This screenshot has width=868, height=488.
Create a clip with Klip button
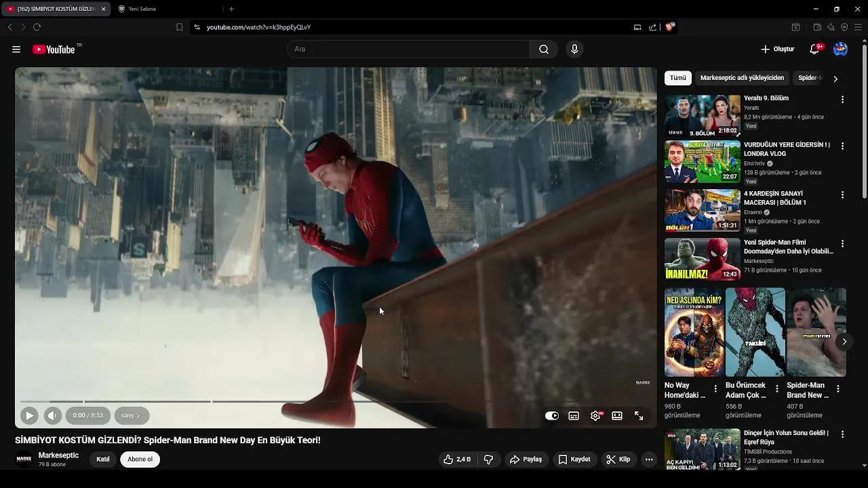click(x=618, y=460)
